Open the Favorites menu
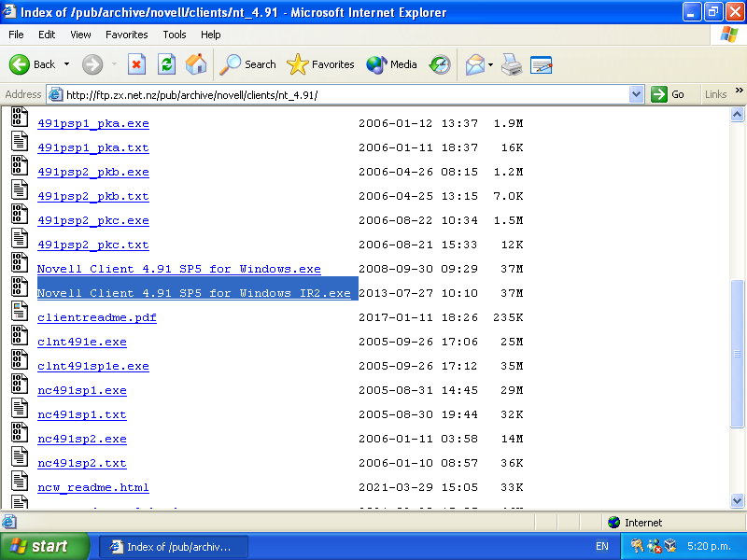747x560 pixels. point(127,35)
